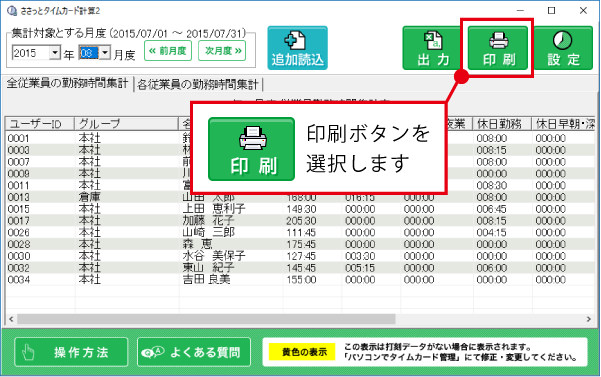The image size is (601, 377).
Task: Select user ID 0009 cell
Action: [18, 174]
